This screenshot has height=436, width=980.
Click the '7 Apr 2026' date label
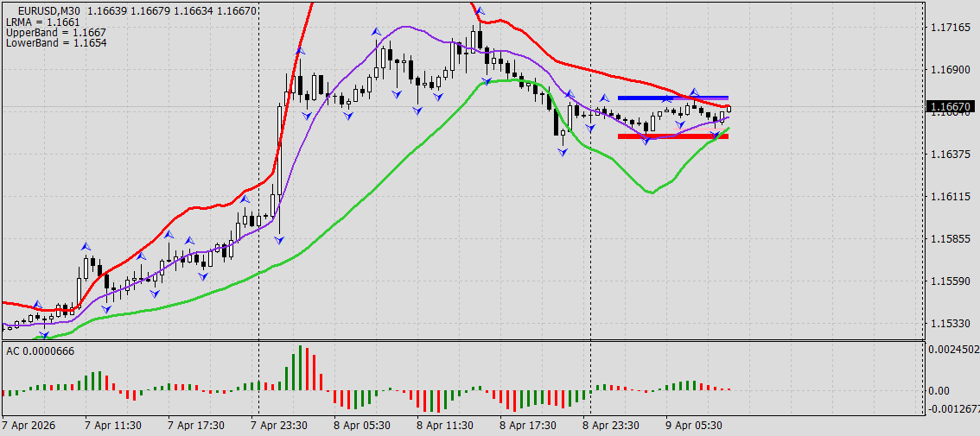tap(29, 426)
